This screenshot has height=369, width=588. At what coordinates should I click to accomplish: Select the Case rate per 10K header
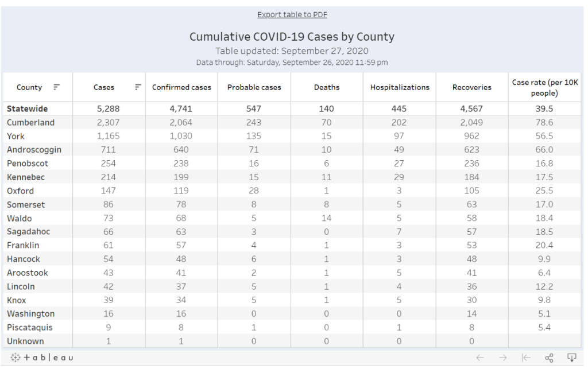544,87
